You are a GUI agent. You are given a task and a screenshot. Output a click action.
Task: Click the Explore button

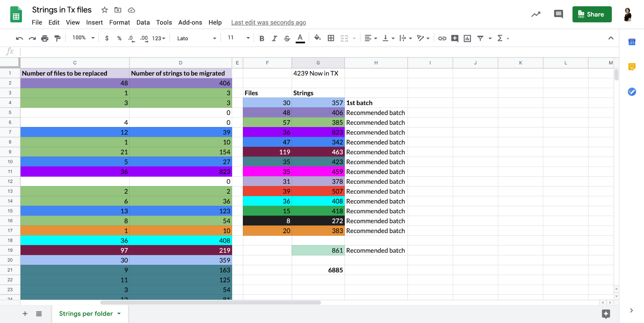606,314
